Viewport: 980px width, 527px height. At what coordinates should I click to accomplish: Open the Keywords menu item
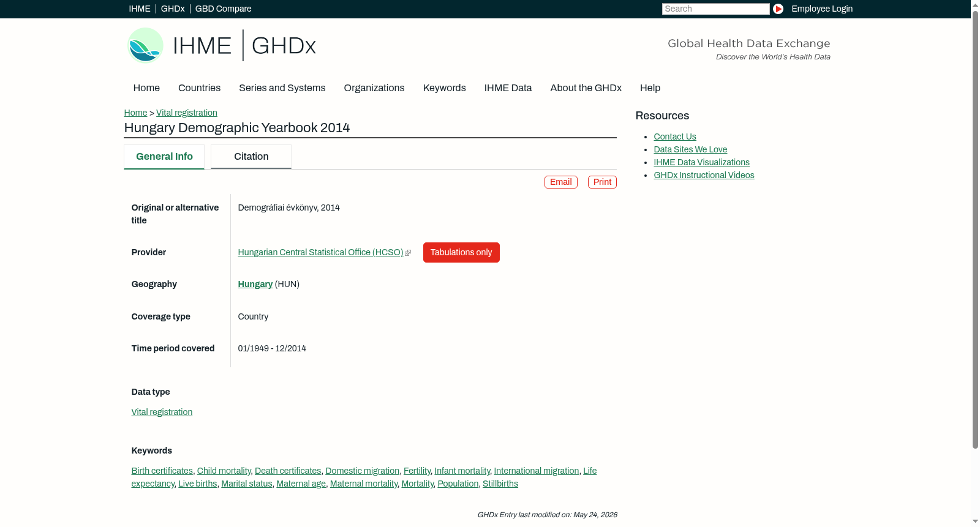click(445, 88)
